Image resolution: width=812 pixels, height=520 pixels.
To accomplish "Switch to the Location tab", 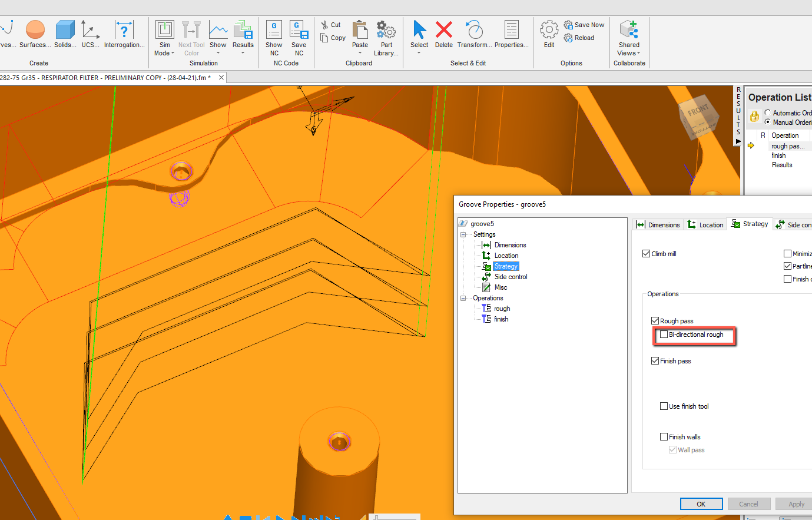I will (x=705, y=224).
